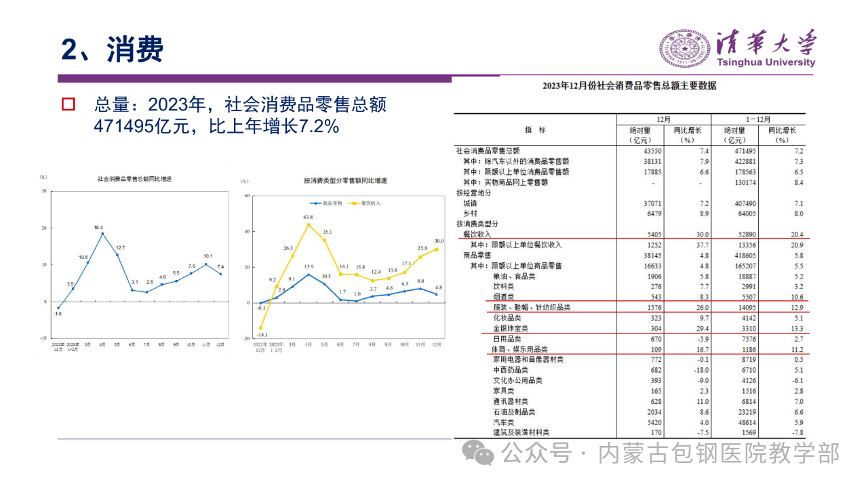Click the 家具类 row label

[x=504, y=391]
